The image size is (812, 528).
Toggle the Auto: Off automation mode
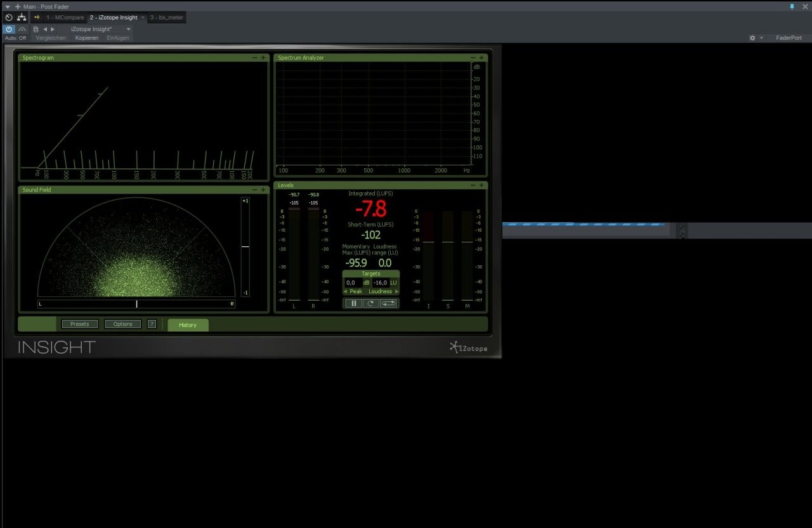click(x=16, y=38)
